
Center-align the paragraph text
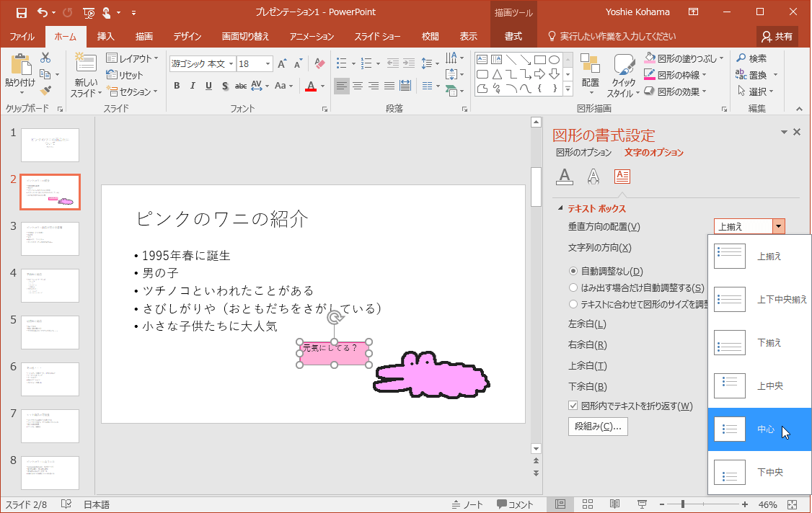pyautogui.click(x=358, y=86)
